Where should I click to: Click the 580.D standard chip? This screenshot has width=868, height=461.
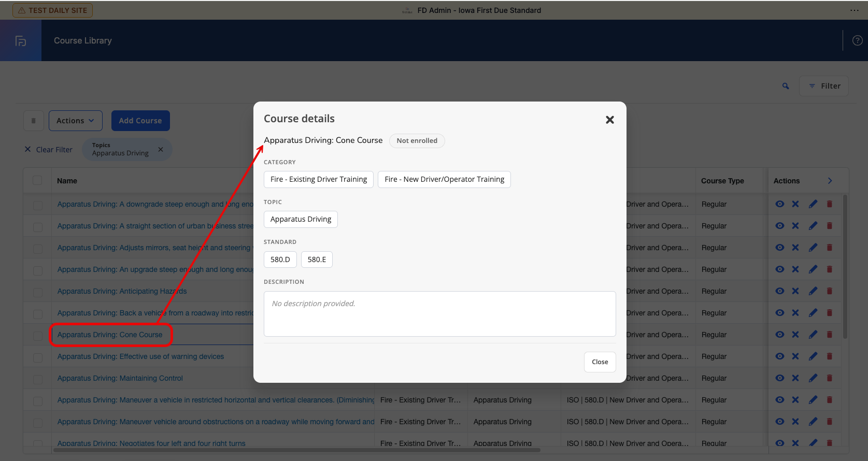pyautogui.click(x=280, y=260)
